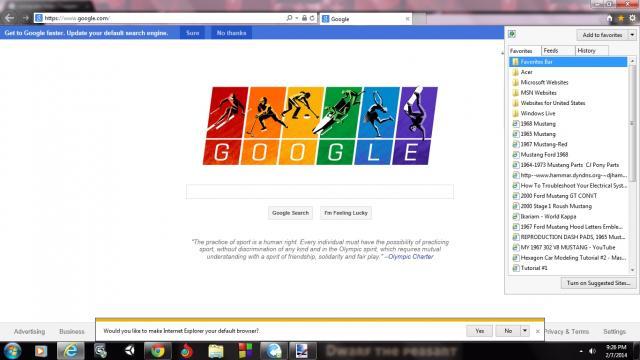Expand the Microsoft Websites folder

[544, 82]
